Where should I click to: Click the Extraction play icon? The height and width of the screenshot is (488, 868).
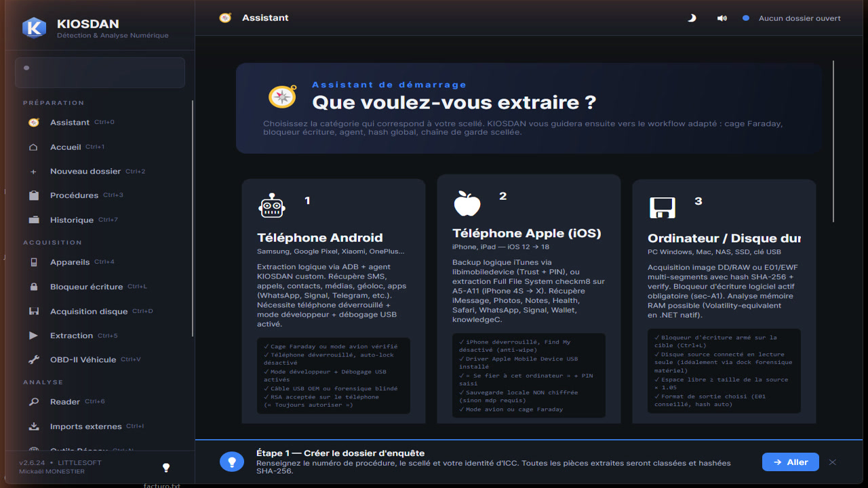tap(34, 335)
